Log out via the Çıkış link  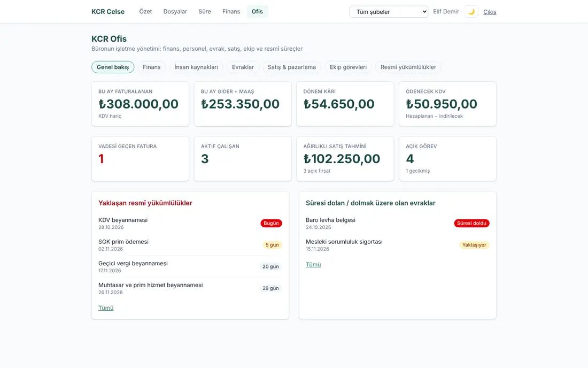click(x=490, y=12)
